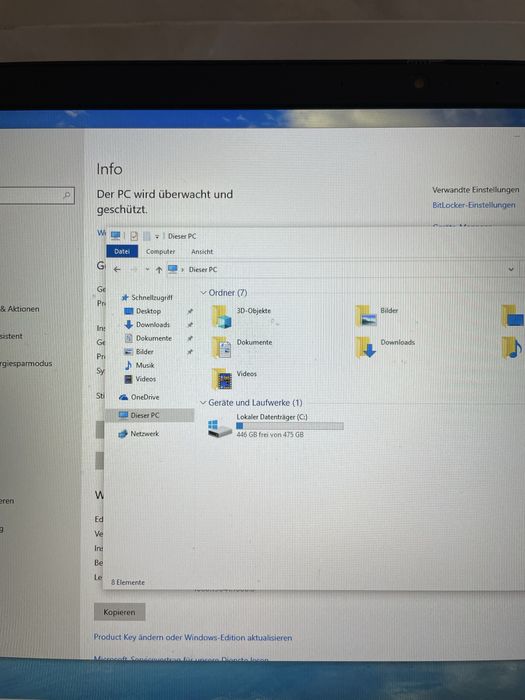Screen dimensions: 525x700
Task: Open the address bar history dropdown chevron
Action: pyautogui.click(x=511, y=269)
